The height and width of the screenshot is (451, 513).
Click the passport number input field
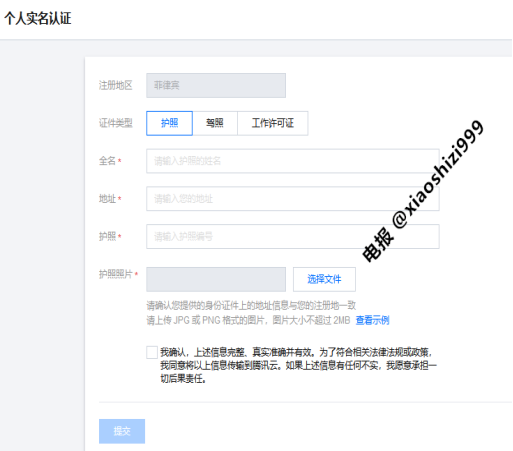[293, 237]
